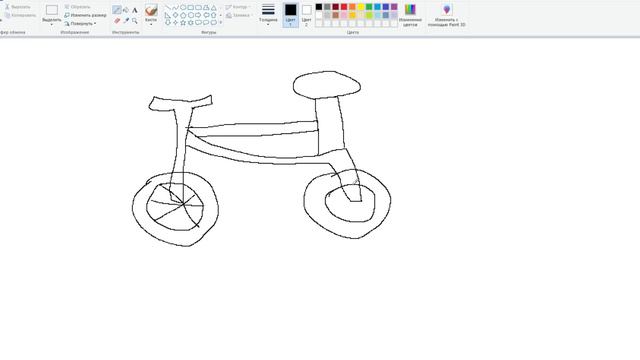The image size is (640, 360).
Task: Click the Вырезать cut button
Action: click(x=18, y=7)
